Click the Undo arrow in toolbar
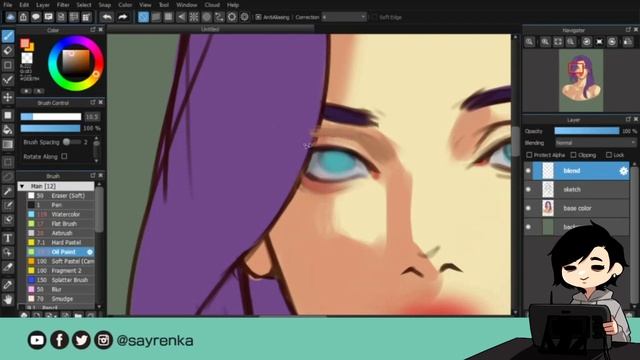The width and height of the screenshot is (640, 360). (107, 17)
